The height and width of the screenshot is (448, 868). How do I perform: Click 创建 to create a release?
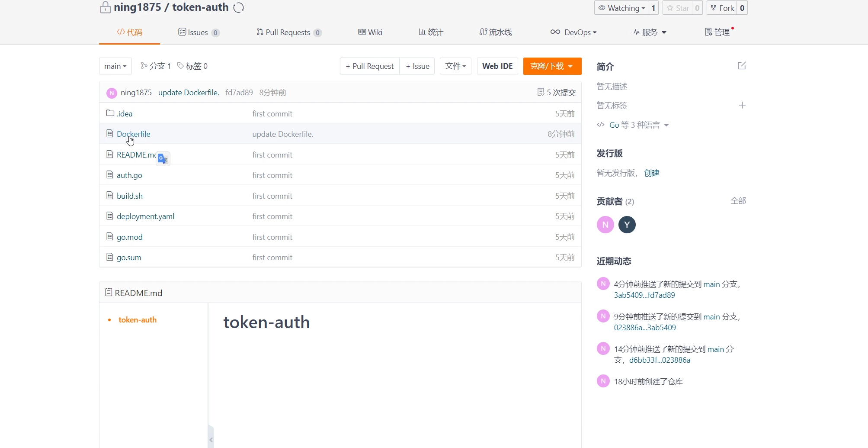(x=652, y=173)
